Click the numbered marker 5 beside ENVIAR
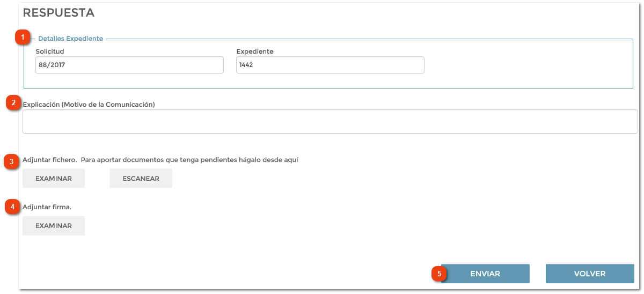 [x=440, y=274]
